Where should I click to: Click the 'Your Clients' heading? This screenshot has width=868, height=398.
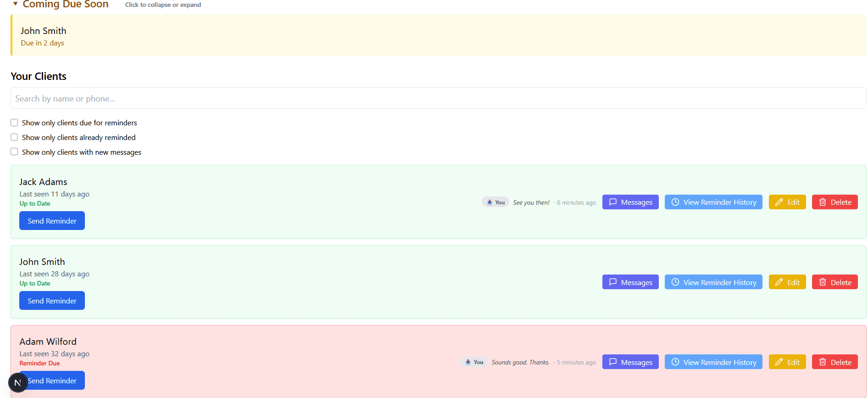point(39,76)
